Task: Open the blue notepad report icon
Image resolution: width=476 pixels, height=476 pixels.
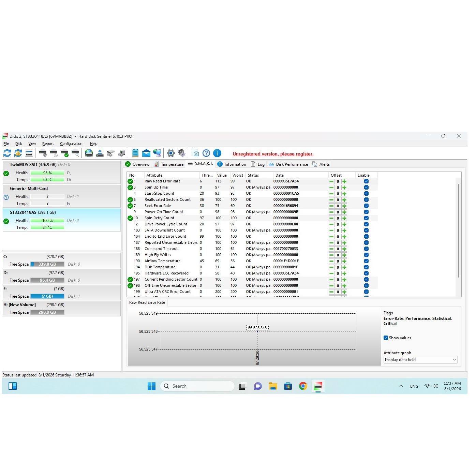Action: click(135, 153)
